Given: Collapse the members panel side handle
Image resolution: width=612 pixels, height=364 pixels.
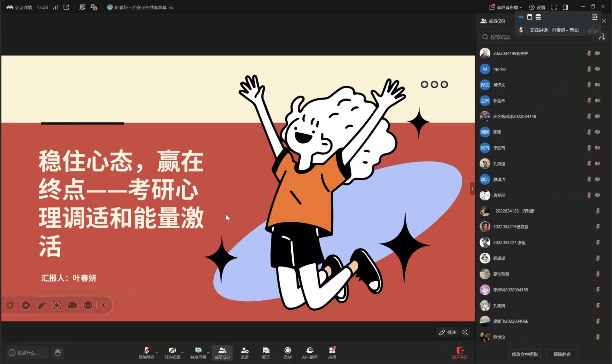Looking at the screenshot, I should pyautogui.click(x=472, y=188).
